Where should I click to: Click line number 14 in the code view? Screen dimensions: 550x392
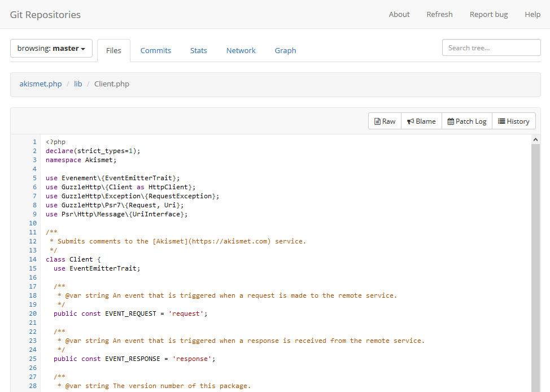click(x=32, y=259)
